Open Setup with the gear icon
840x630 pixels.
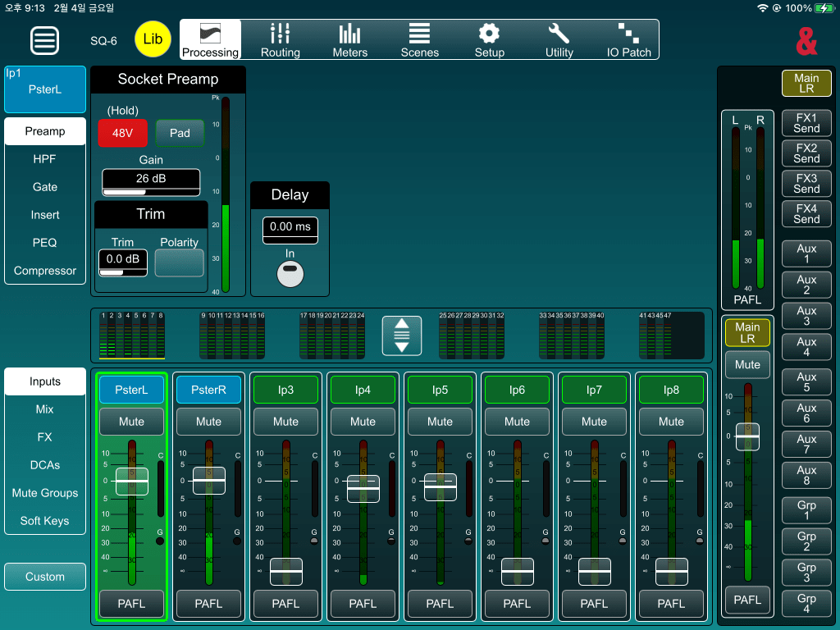click(x=489, y=39)
